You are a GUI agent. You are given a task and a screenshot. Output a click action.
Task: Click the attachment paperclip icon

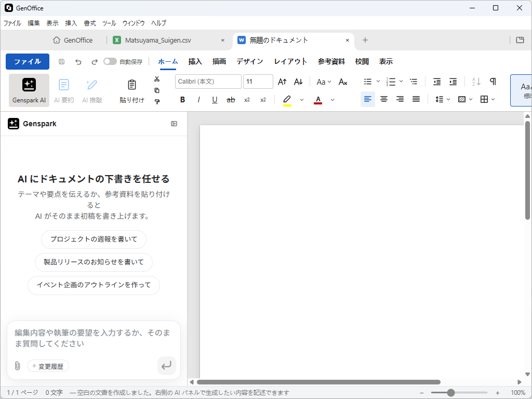[x=17, y=366]
